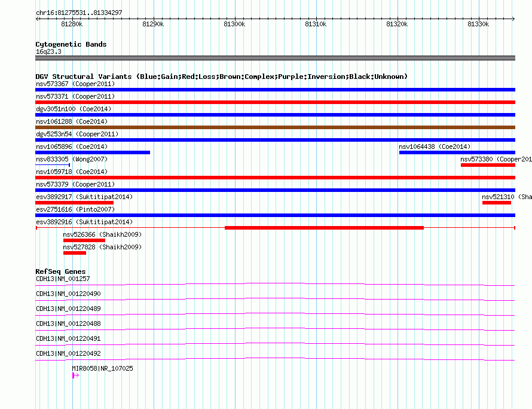Select the esv2751616 blue gain bar
Screen dimensions: 532x409
click(x=275, y=215)
